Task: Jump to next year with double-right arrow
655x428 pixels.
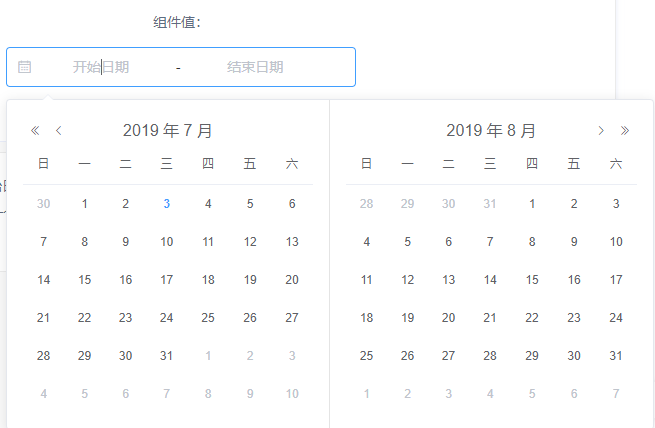Action: (625, 131)
